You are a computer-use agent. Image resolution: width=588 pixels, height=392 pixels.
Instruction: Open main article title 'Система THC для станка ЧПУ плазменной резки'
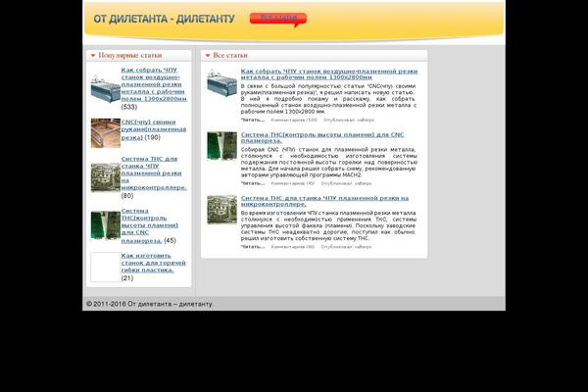[324, 201]
